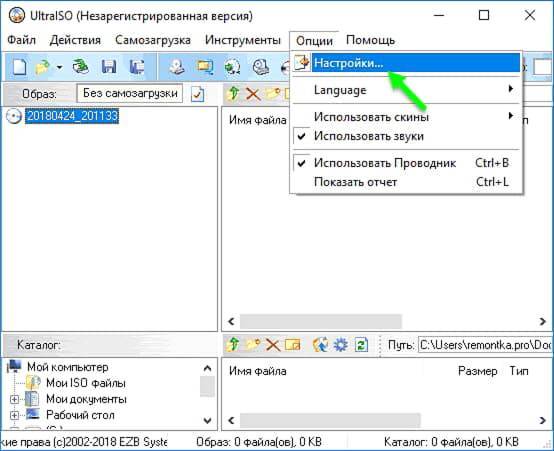Image resolution: width=554 pixels, height=451 pixels.
Task: Click the catalog tree scroll up arrow
Action: click(x=207, y=368)
